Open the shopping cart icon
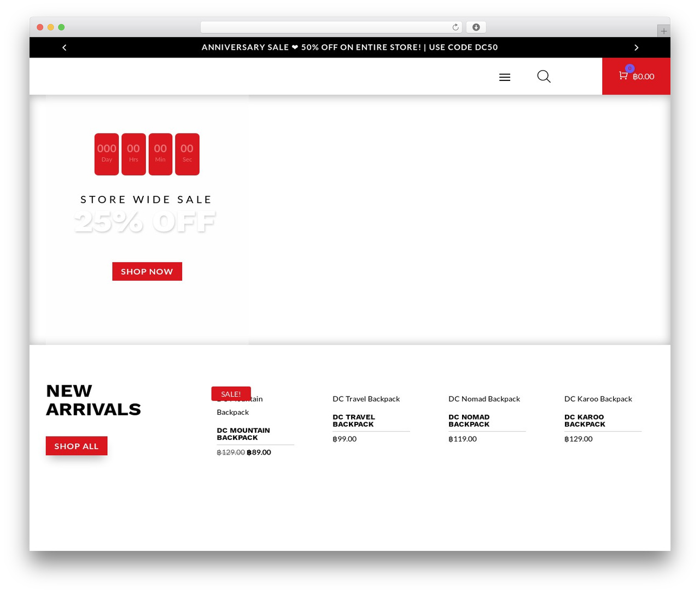700x593 pixels. point(623,75)
